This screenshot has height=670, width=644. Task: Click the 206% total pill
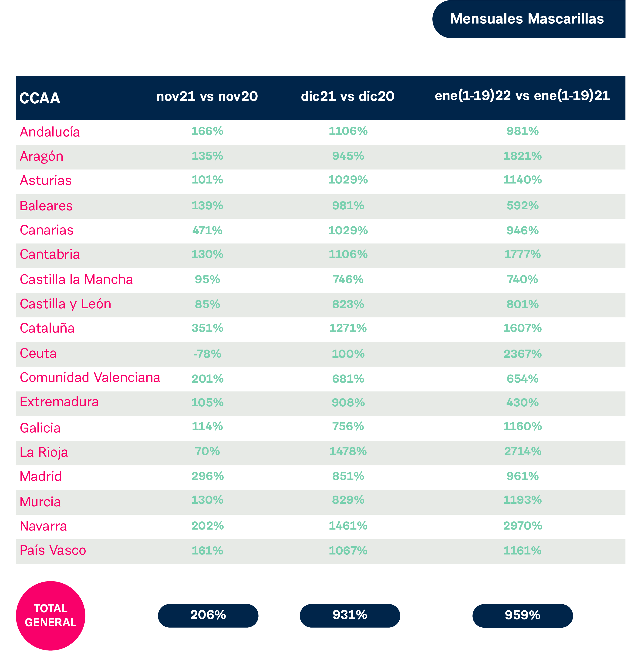208,616
